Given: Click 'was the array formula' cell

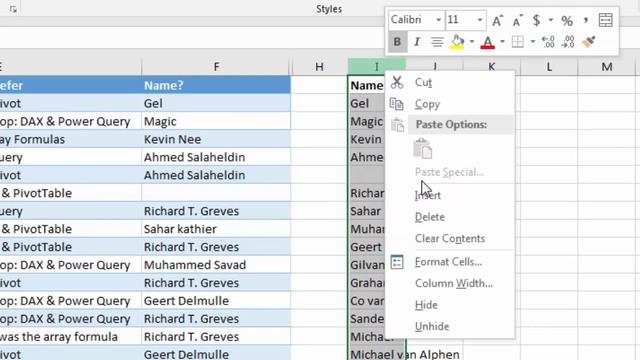Looking at the screenshot, I should click(x=71, y=337).
